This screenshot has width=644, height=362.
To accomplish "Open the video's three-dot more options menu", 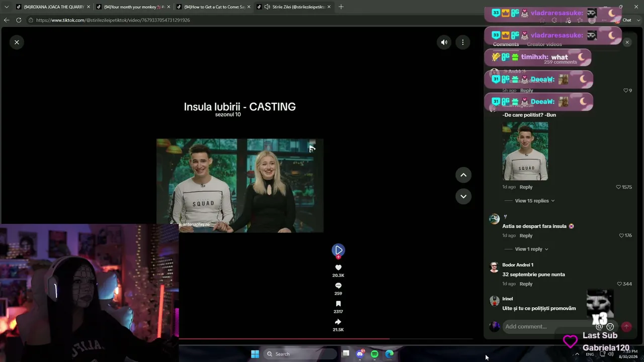I will coord(463,42).
